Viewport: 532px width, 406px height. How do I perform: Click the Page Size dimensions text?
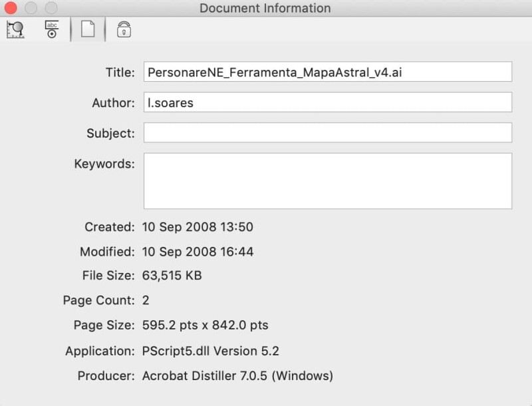[x=205, y=325]
